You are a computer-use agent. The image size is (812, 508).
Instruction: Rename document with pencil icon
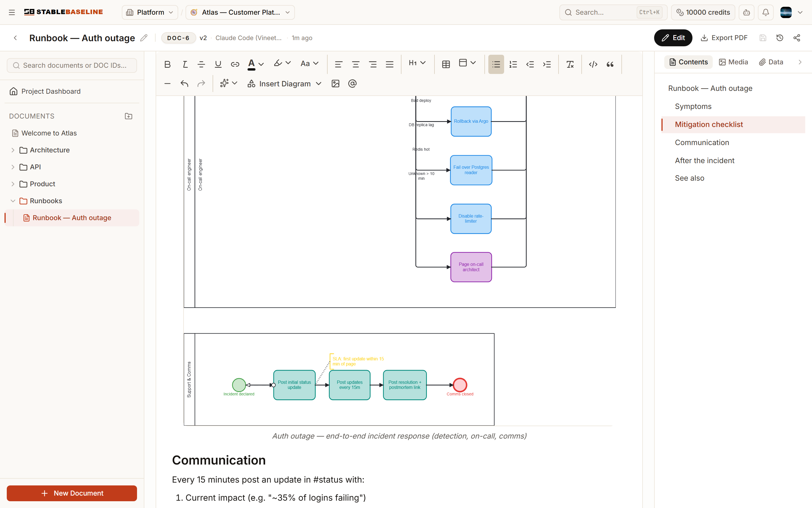(144, 38)
